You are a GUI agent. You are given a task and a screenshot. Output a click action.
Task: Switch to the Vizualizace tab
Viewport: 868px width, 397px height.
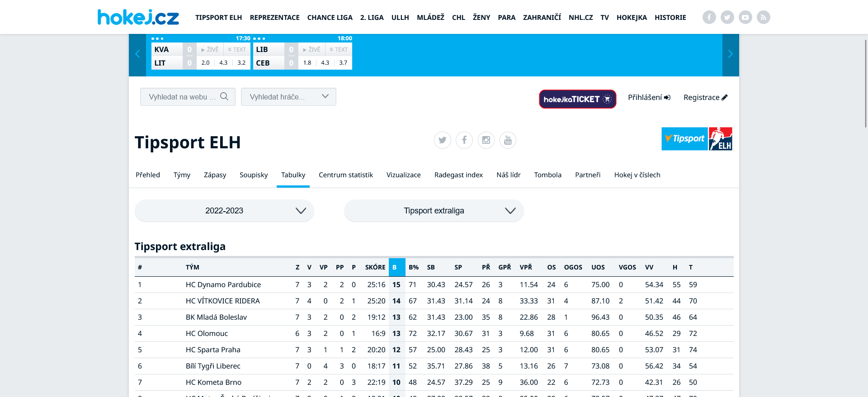pyautogui.click(x=404, y=175)
